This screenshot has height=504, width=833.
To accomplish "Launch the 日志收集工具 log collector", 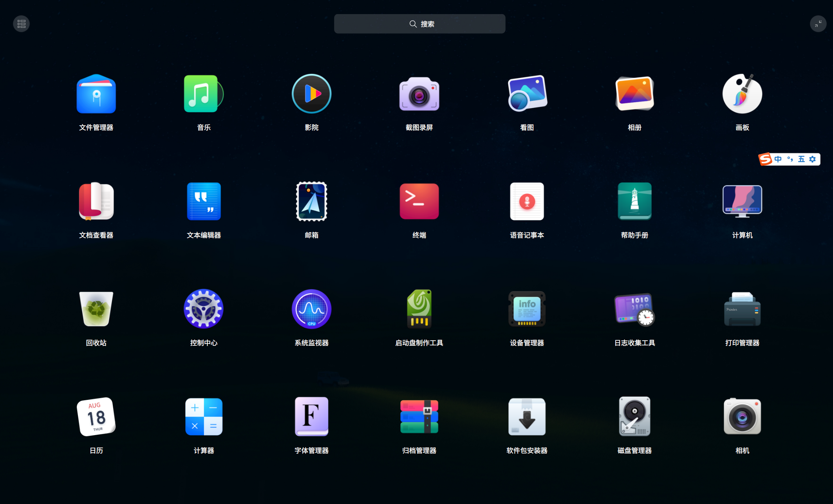I will pyautogui.click(x=634, y=309).
